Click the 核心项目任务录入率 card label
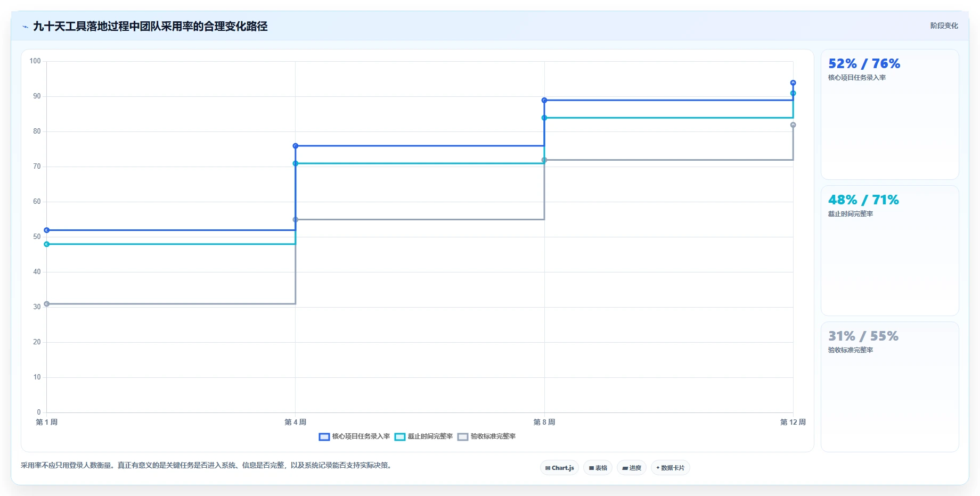Image resolution: width=980 pixels, height=496 pixels. [857, 78]
